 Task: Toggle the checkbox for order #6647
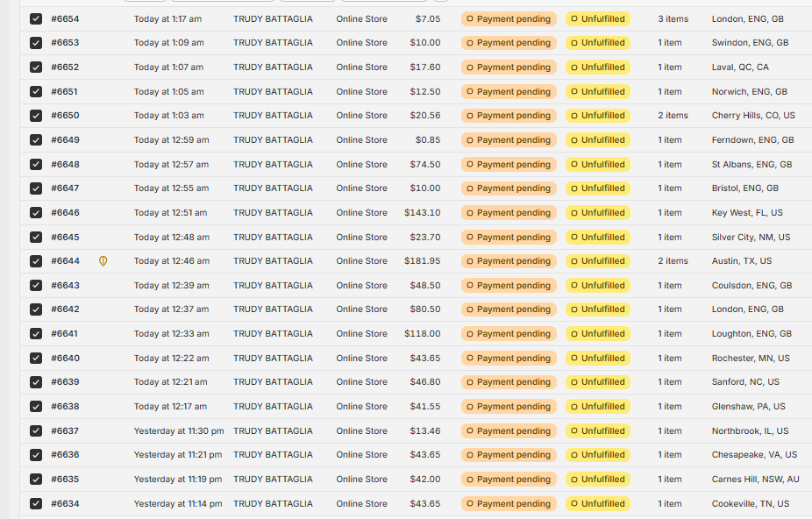coord(36,188)
